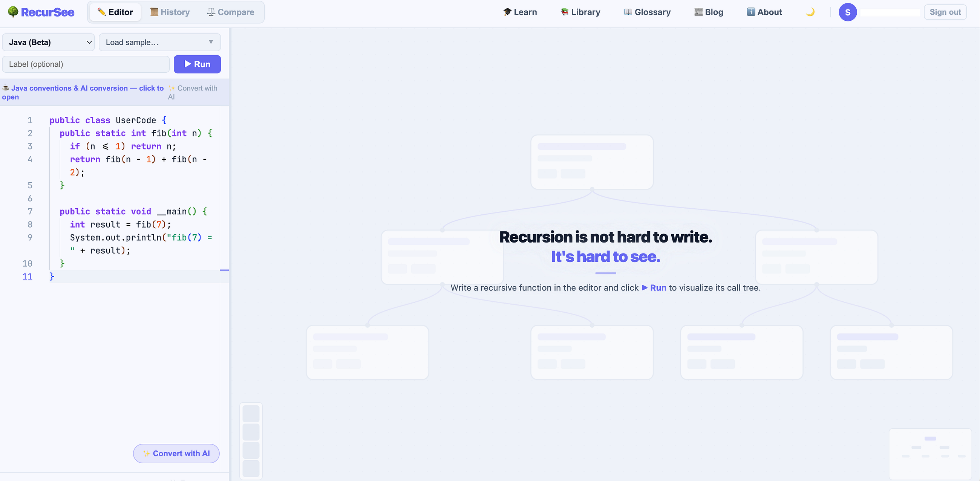Visit the Blog page
This screenshot has height=481, width=980.
point(709,12)
